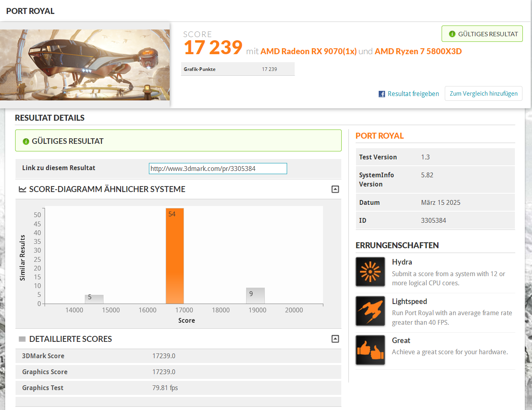Click the chart icon beside Score-Diagramm heading
Screen dimensions: 532x410
[22, 189]
